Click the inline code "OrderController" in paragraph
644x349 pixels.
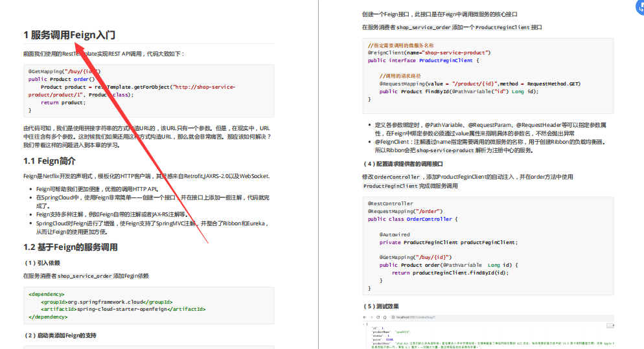click(x=397, y=177)
